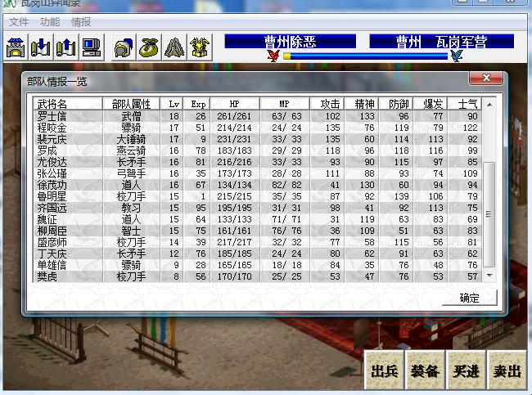Click the 卖出 button
The image size is (532, 395).
(x=507, y=370)
